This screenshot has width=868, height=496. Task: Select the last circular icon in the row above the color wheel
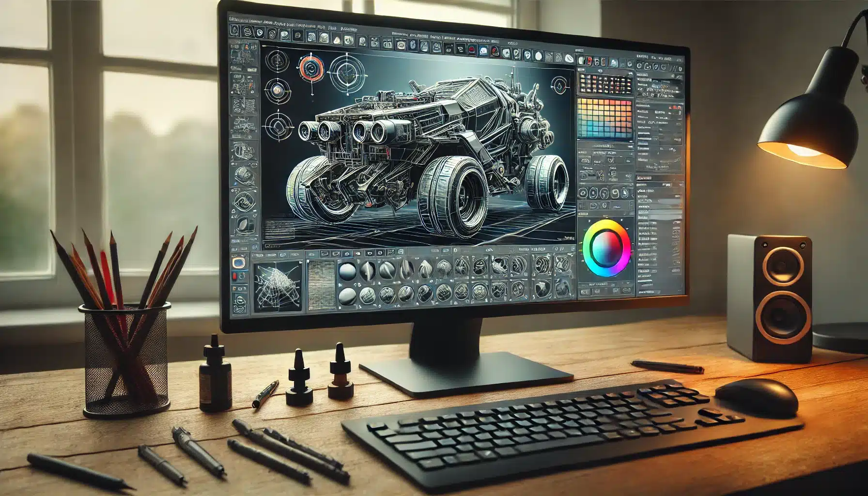(x=625, y=193)
